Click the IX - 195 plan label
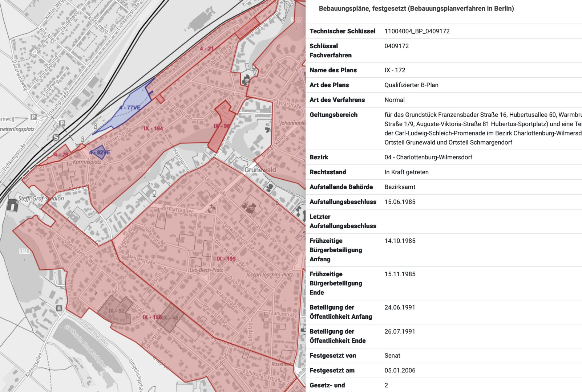 [225, 258]
